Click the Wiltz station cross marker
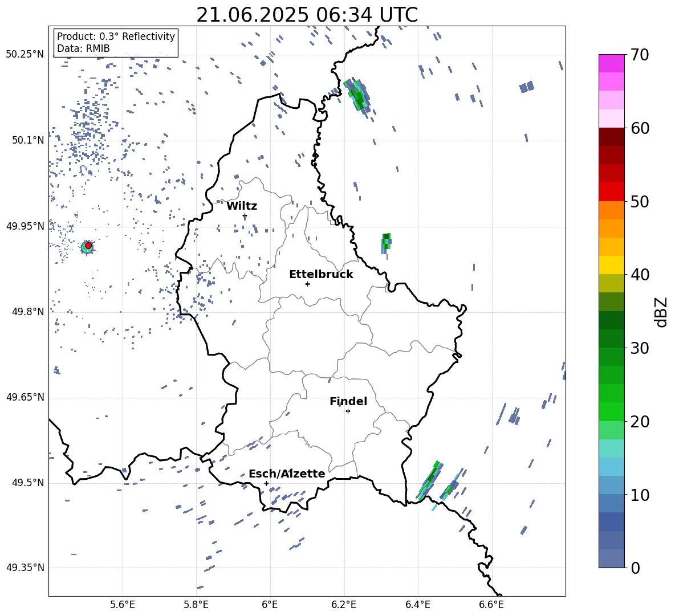 [x=245, y=215]
